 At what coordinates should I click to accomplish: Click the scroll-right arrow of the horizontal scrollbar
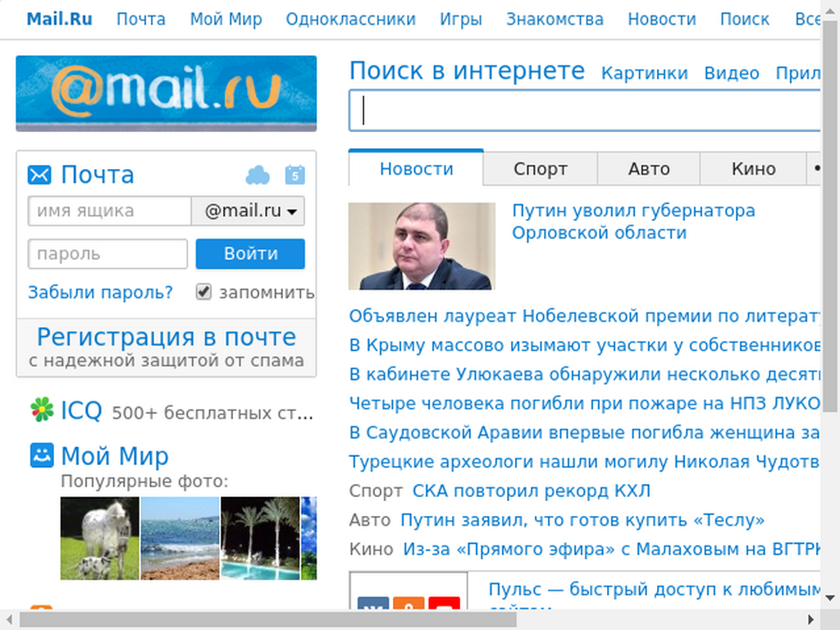(811, 620)
